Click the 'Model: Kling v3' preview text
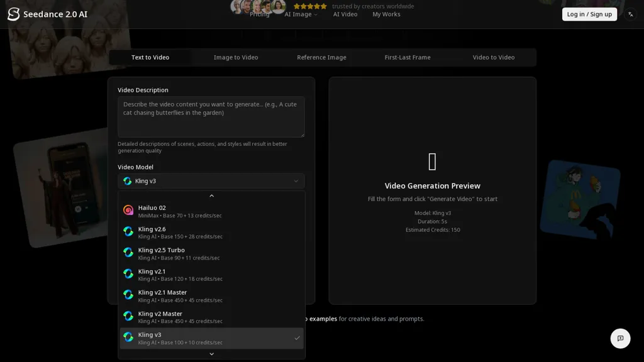 pyautogui.click(x=433, y=213)
